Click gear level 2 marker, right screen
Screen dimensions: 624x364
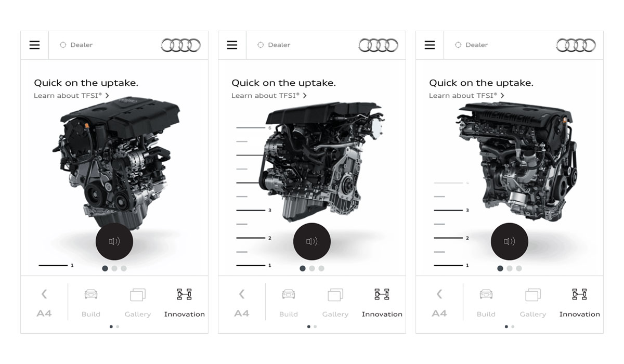(451, 238)
